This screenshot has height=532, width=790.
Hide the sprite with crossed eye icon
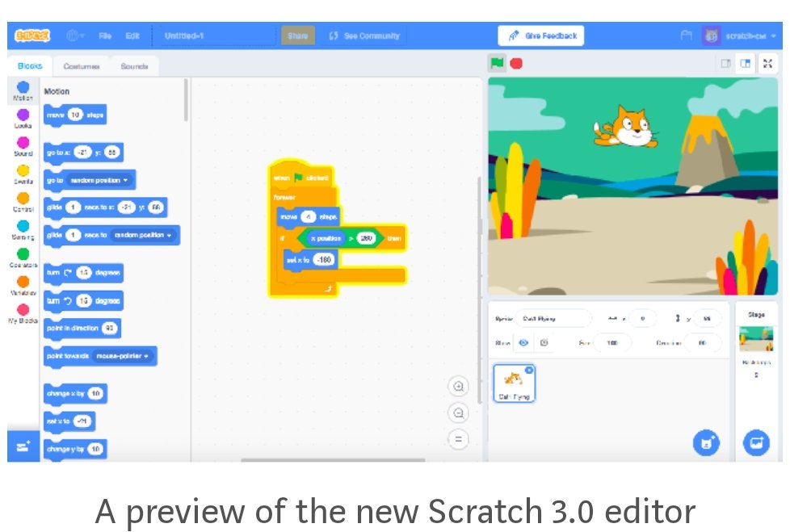pyautogui.click(x=544, y=343)
